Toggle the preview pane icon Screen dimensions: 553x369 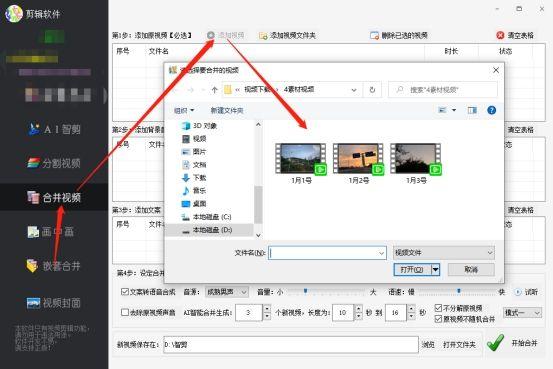[472, 110]
